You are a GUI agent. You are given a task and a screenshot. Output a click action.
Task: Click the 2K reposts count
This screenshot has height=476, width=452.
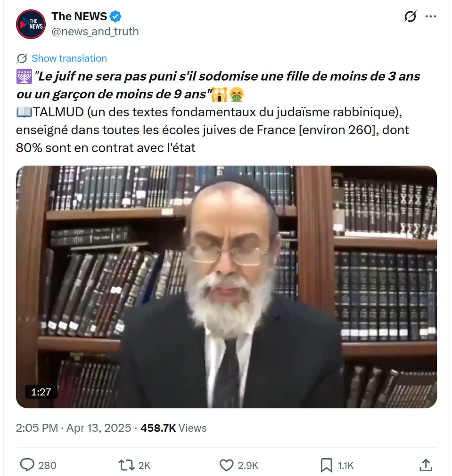[144, 465]
